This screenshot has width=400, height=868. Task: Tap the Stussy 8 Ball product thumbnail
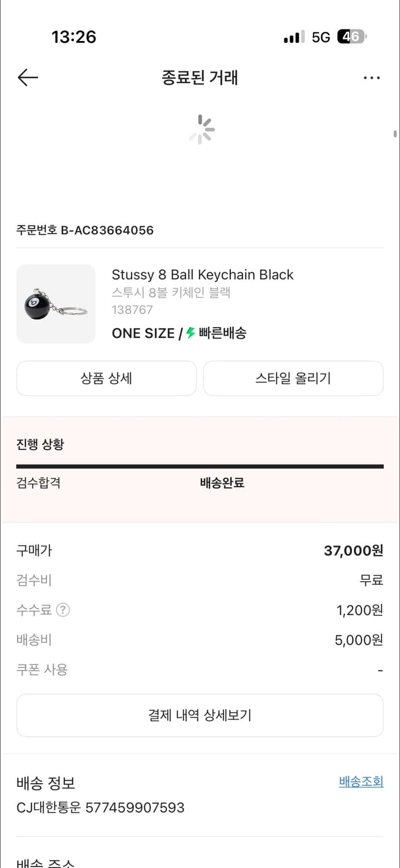tap(56, 304)
